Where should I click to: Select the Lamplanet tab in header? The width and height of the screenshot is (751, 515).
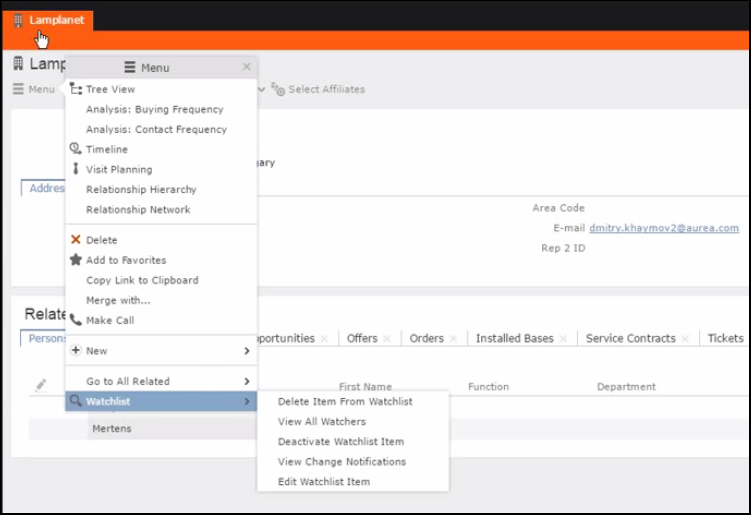tap(48, 19)
